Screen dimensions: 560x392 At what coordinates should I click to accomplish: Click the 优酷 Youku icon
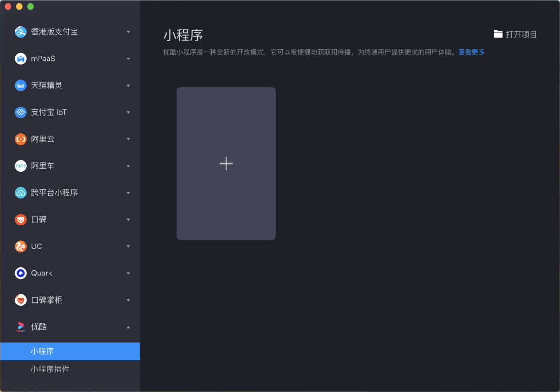click(21, 327)
